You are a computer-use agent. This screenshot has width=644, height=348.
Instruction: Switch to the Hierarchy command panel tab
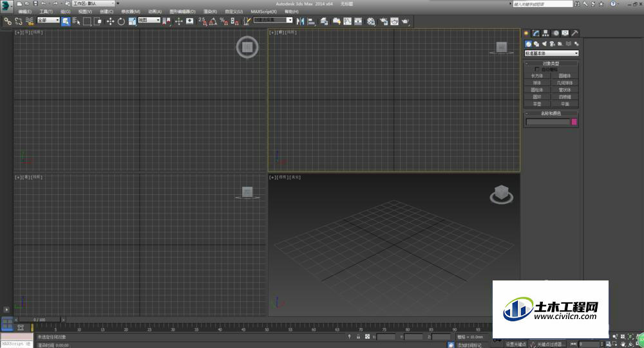point(546,33)
